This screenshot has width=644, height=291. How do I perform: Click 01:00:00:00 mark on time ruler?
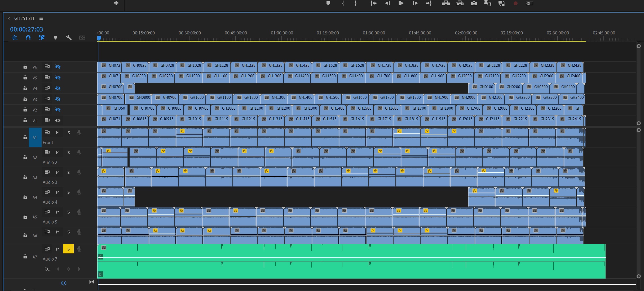tap(282, 33)
